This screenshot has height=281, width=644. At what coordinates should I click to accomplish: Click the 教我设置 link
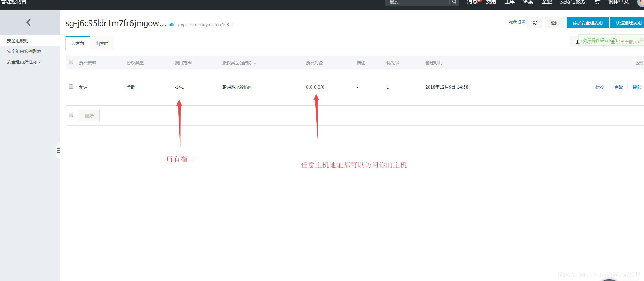[517, 22]
